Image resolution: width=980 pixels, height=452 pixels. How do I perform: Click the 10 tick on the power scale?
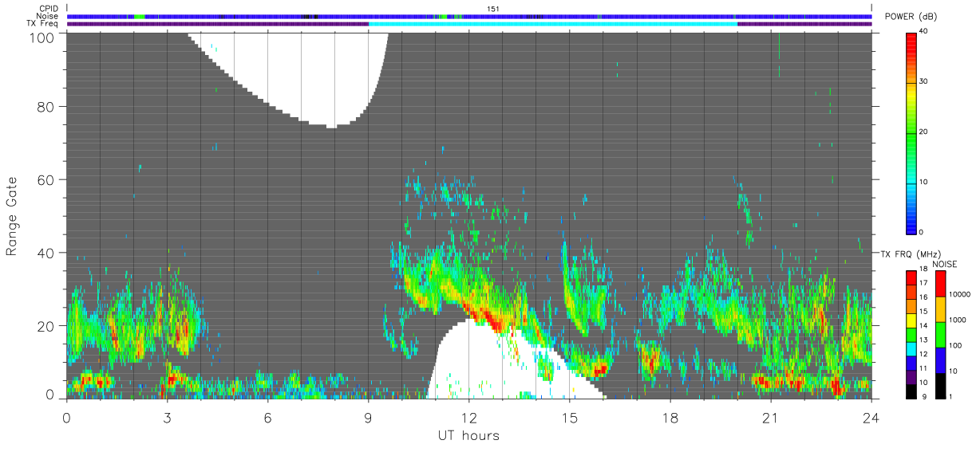[923, 183]
